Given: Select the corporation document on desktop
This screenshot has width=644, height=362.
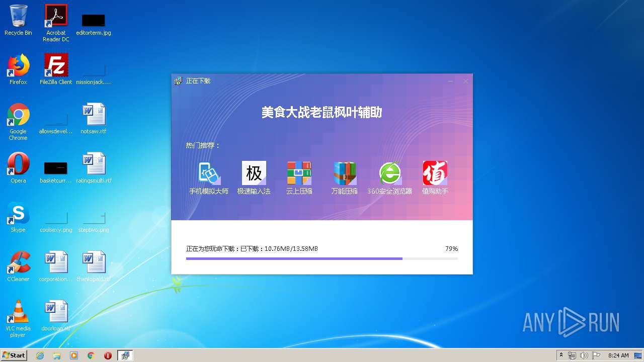Looking at the screenshot, I should tap(56, 266).
